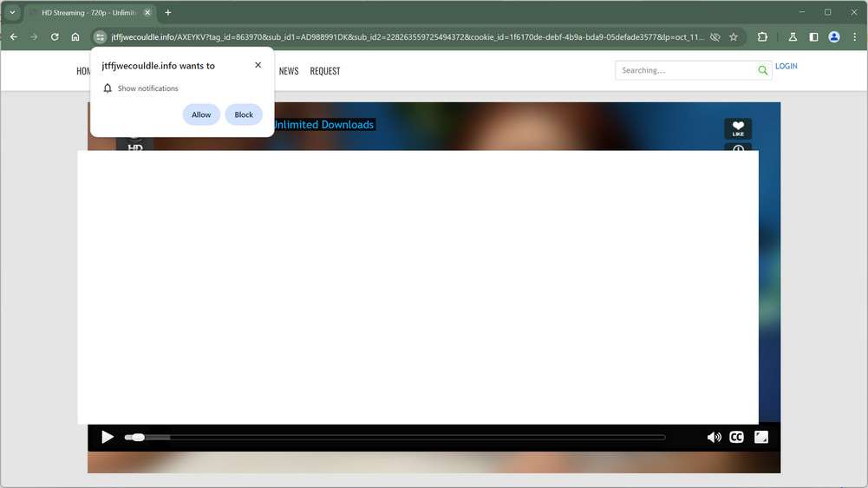Open the LOGIN link
Viewport: 868px width, 488px height.
coord(786,66)
